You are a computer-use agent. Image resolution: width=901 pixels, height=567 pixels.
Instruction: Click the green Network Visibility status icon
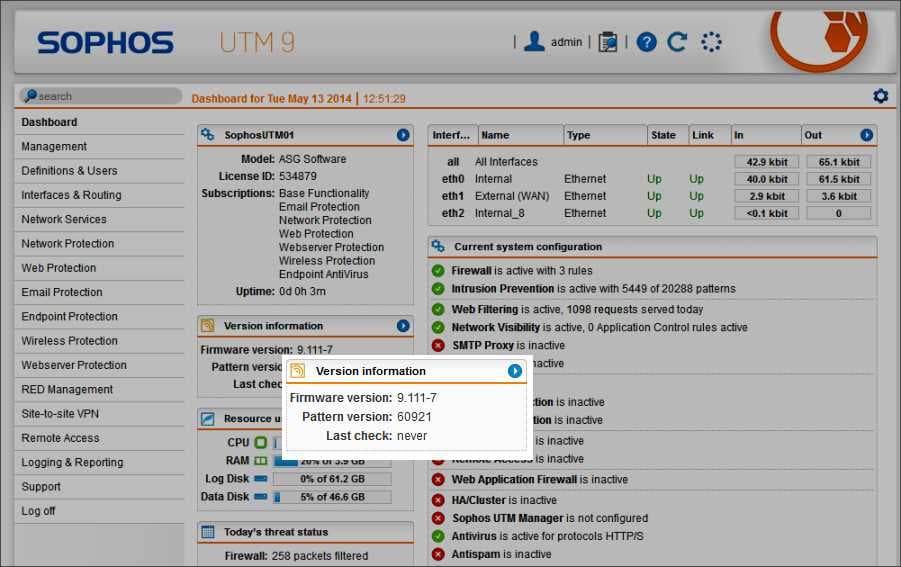(x=438, y=327)
